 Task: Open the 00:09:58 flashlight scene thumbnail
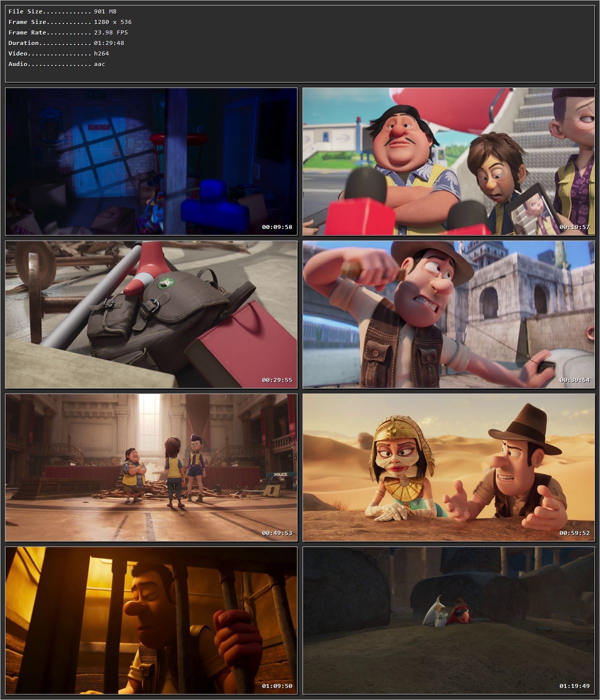tap(150, 161)
